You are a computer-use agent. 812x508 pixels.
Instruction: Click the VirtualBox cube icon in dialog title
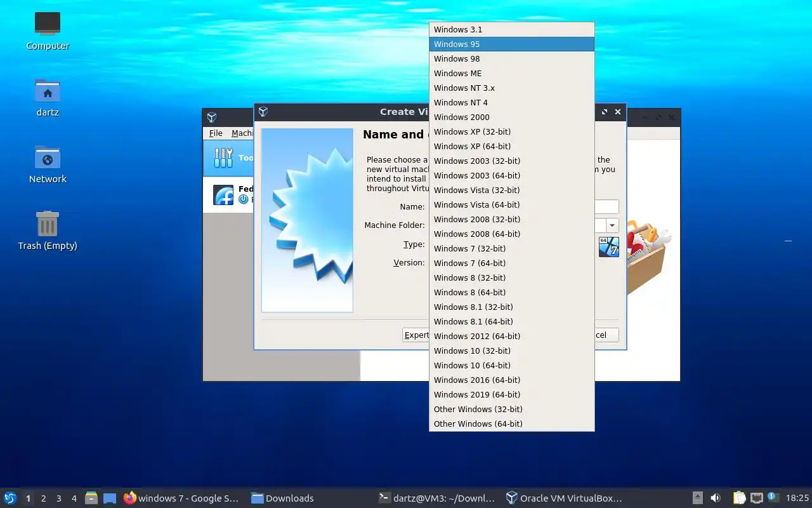click(x=263, y=112)
